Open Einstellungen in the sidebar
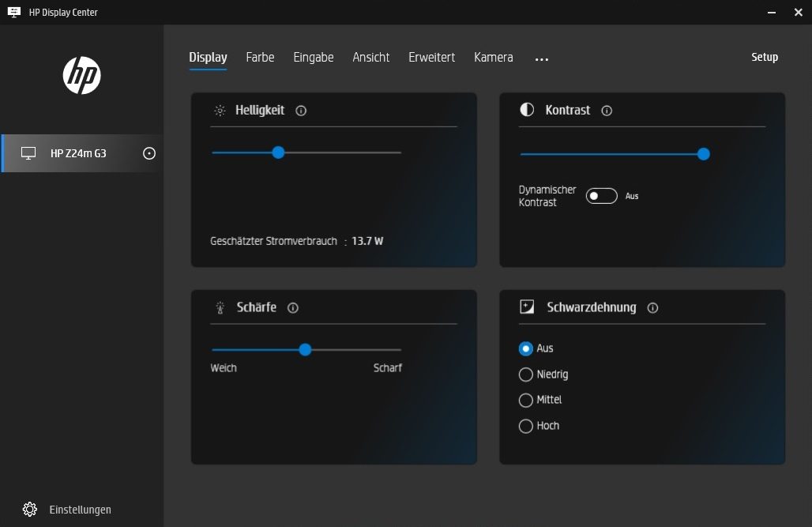 pos(80,510)
